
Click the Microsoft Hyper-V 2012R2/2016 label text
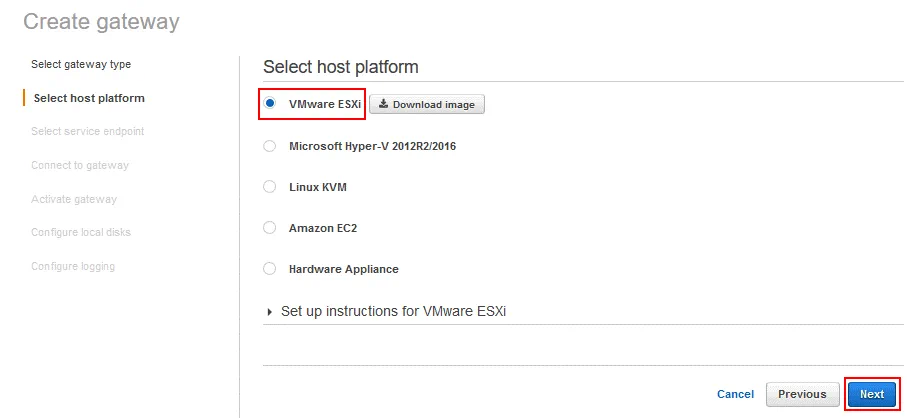click(372, 146)
